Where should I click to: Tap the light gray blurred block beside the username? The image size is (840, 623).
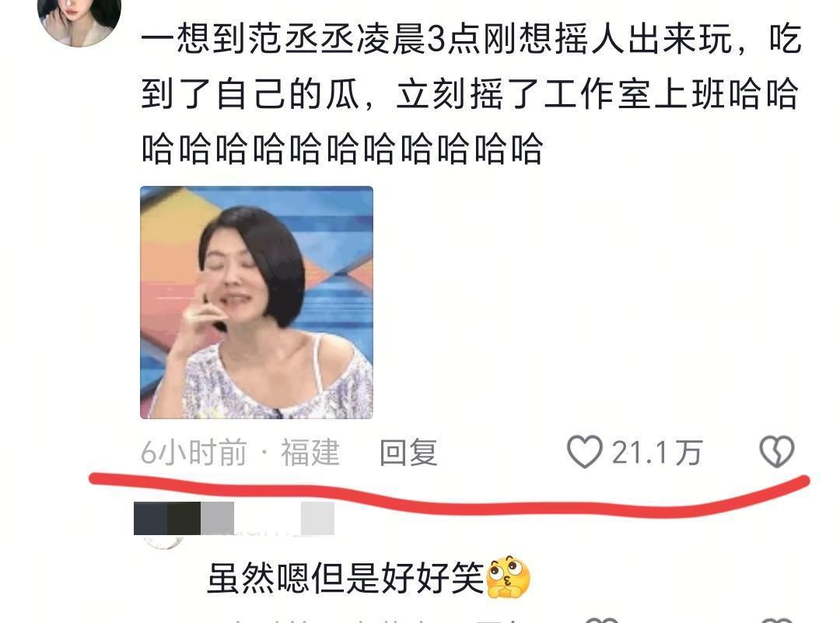point(317,518)
